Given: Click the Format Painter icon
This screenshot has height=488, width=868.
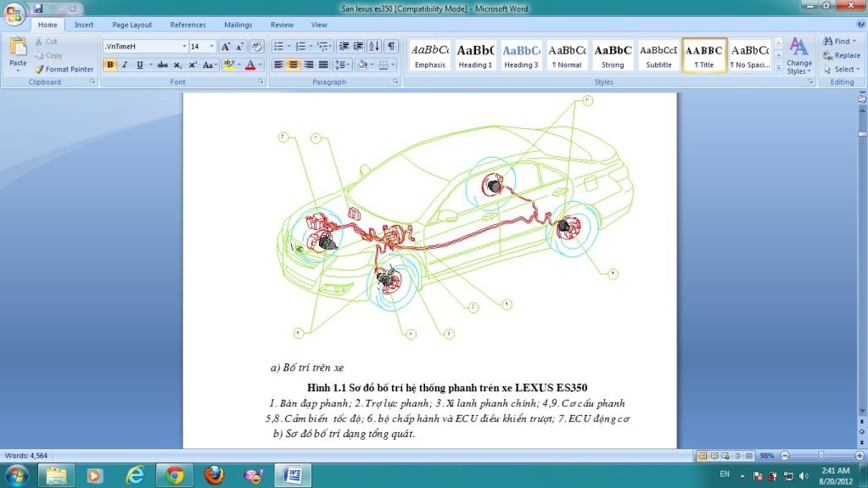Looking at the screenshot, I should [40, 70].
